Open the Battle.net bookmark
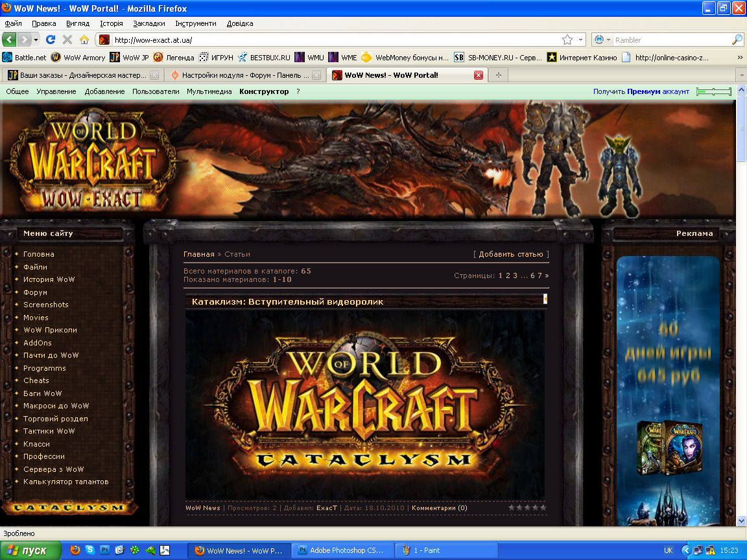Image resolution: width=747 pixels, height=560 pixels. pos(24,58)
